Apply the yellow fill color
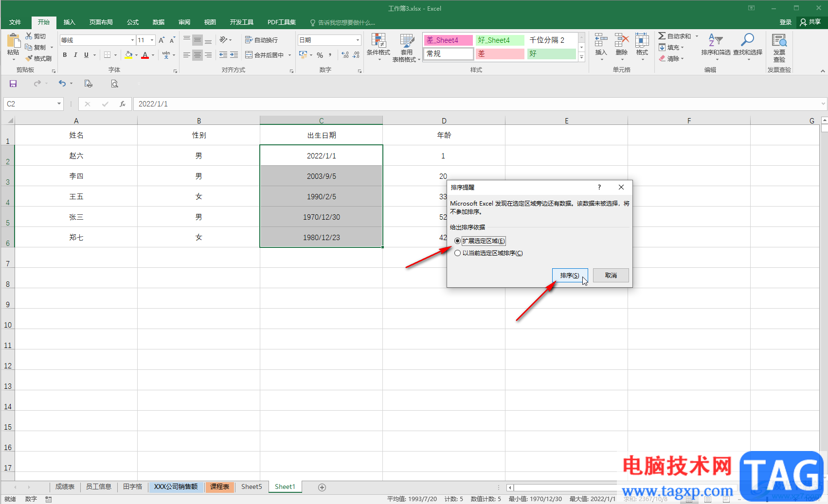Screen dimensions: 828x504 [x=128, y=55]
